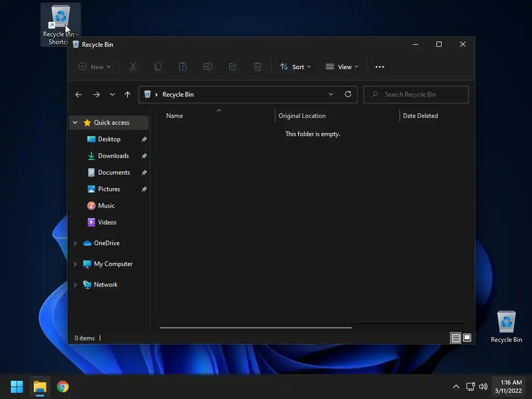Collapse the Quick access tree
This screenshot has width=532, height=399.
click(75, 123)
